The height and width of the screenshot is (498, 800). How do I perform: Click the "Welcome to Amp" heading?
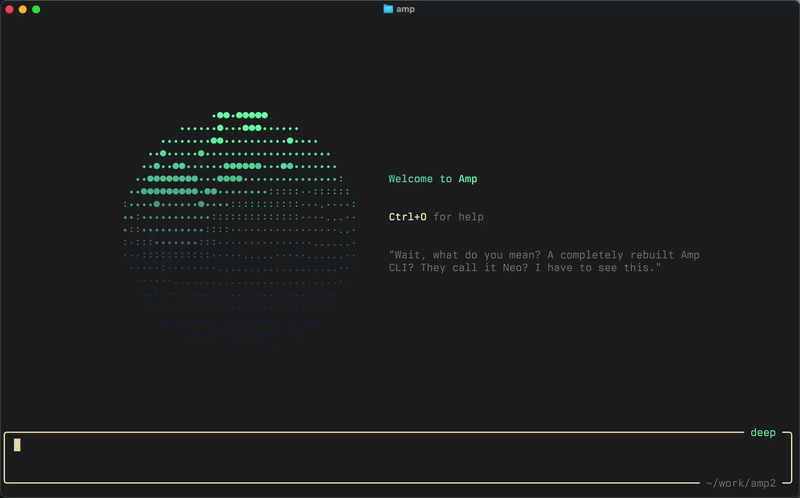[433, 179]
